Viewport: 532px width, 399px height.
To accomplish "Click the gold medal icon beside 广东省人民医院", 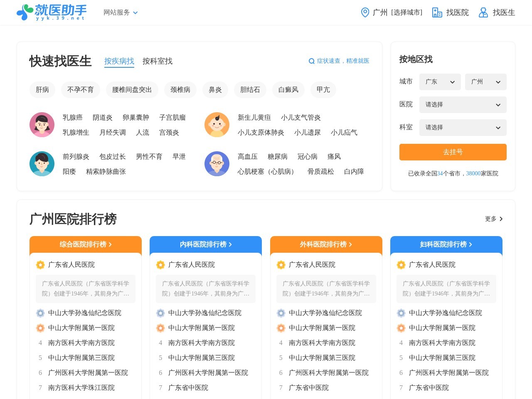I will tap(40, 265).
